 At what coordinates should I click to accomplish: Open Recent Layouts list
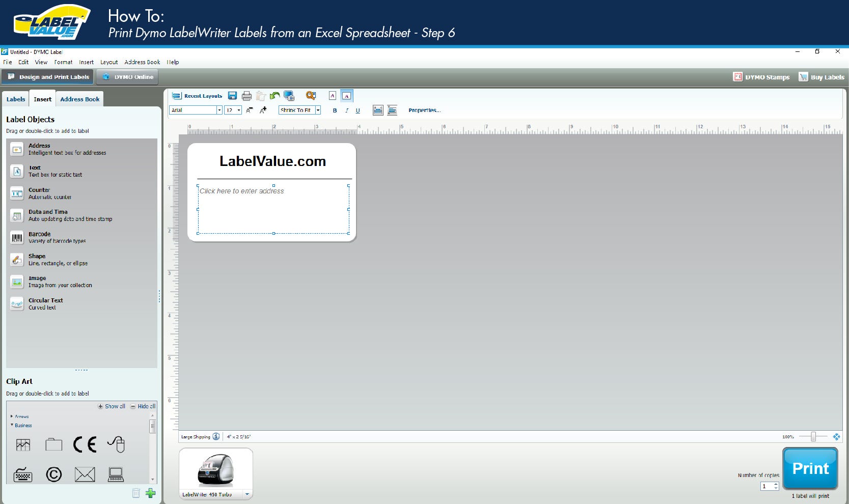tap(198, 96)
